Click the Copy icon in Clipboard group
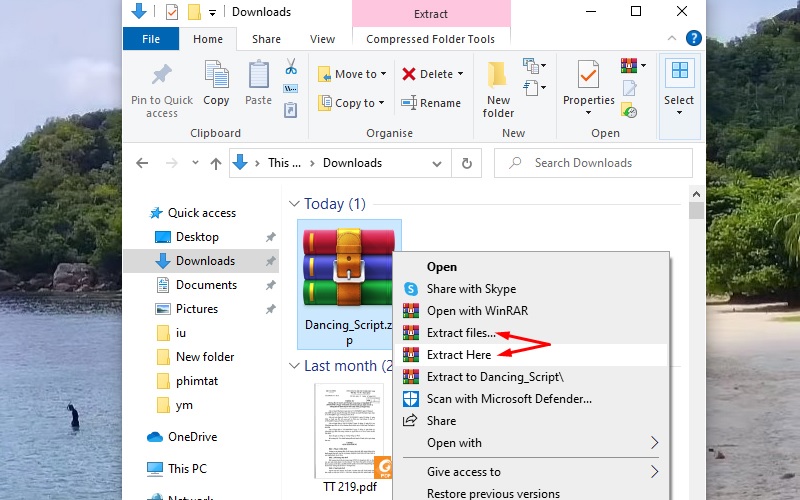The width and height of the screenshot is (800, 500). 216,75
